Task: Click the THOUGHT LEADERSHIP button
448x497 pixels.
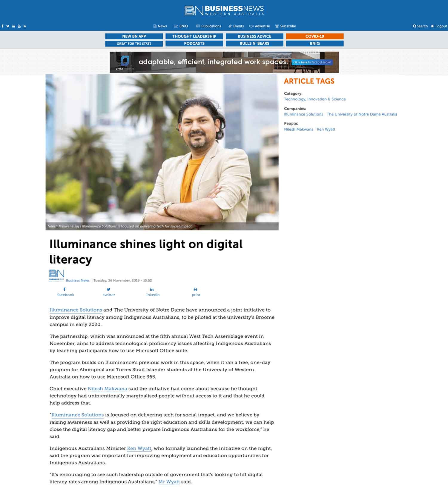Action: click(x=194, y=36)
